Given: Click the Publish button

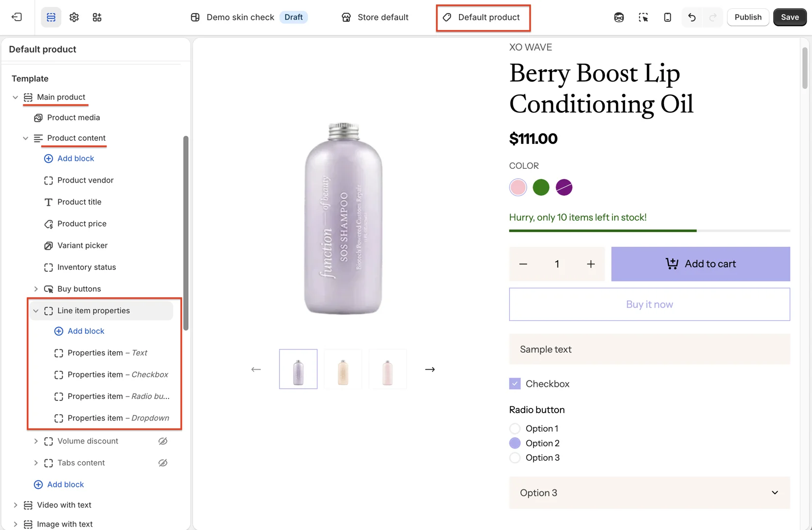Looking at the screenshot, I should [x=748, y=17].
